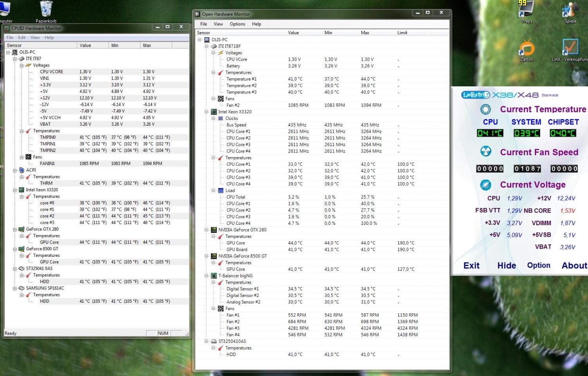This screenshot has height=376, width=588.
Task: Open the Spiele desktop shortcut
Action: [x=570, y=12]
